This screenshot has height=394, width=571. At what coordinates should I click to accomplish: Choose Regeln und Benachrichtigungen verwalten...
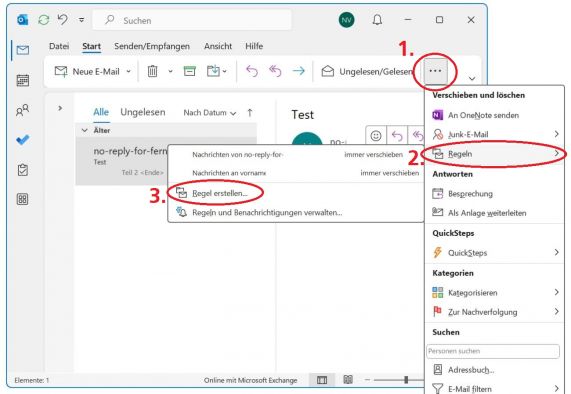(295, 213)
